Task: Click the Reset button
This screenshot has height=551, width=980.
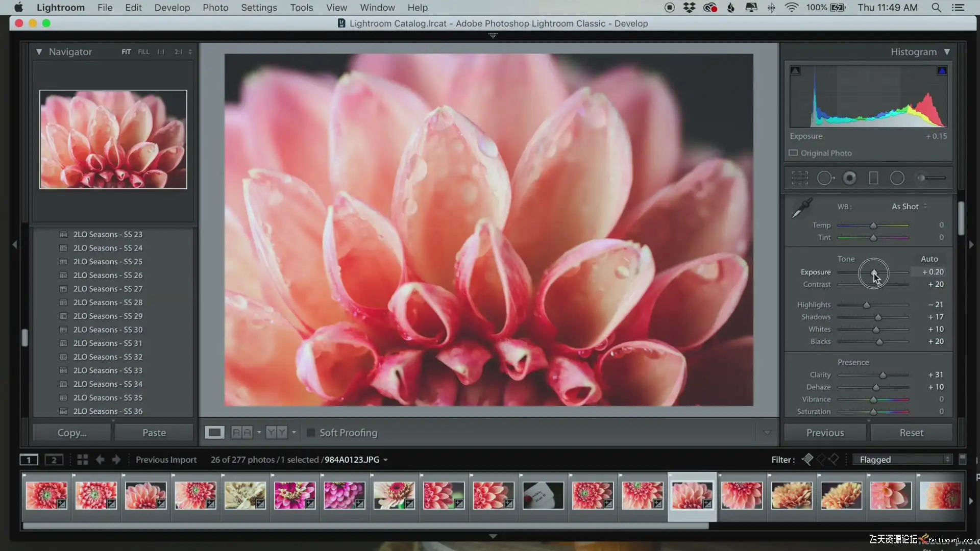Action: coord(911,433)
